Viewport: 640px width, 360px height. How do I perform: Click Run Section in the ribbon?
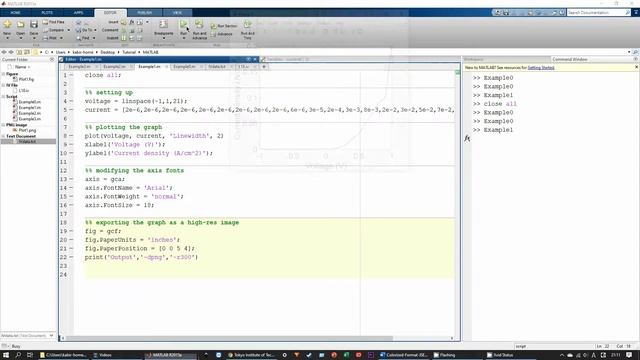click(224, 26)
